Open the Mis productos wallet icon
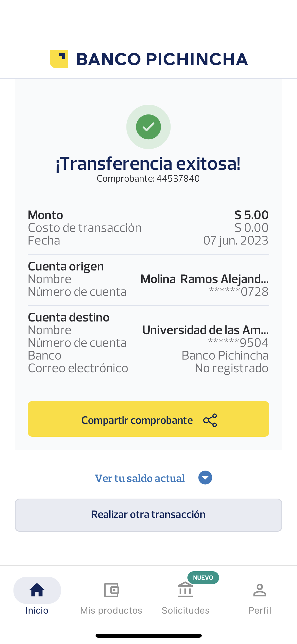This screenshot has width=297, height=644. [x=111, y=590]
